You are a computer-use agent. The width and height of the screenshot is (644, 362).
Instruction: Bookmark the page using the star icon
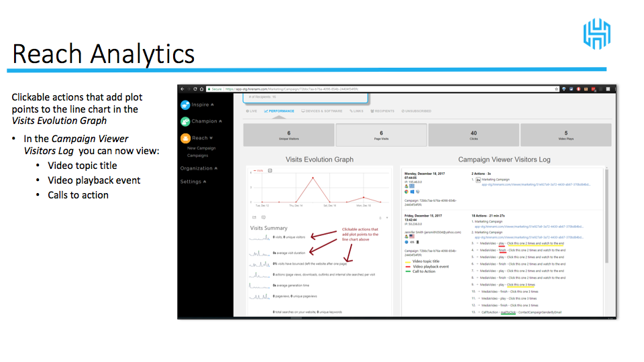point(557,89)
